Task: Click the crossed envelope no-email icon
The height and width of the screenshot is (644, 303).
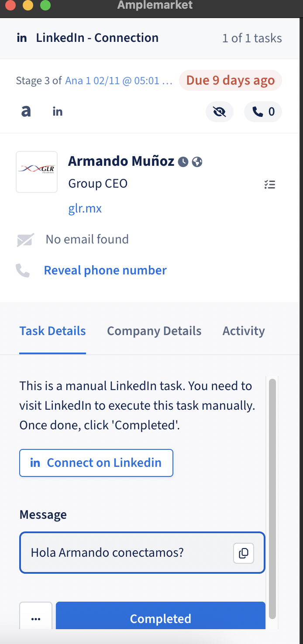Action: coord(25,240)
